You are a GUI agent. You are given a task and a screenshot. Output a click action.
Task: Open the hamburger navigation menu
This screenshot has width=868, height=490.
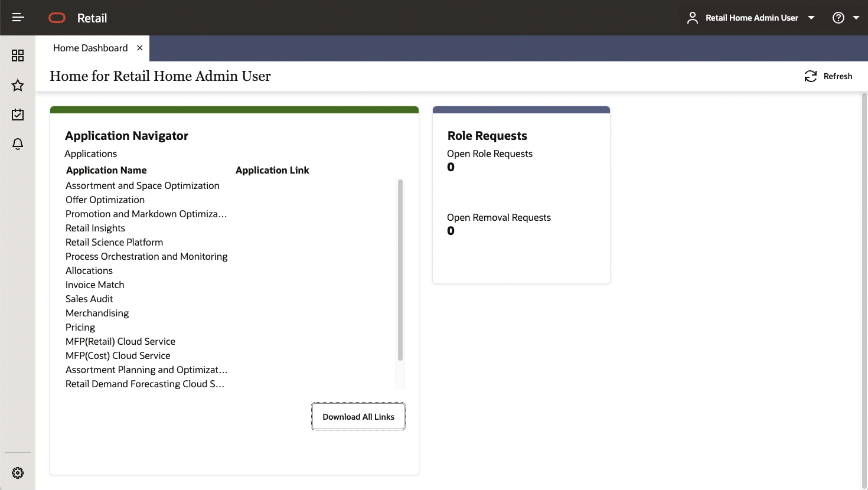coord(18,18)
